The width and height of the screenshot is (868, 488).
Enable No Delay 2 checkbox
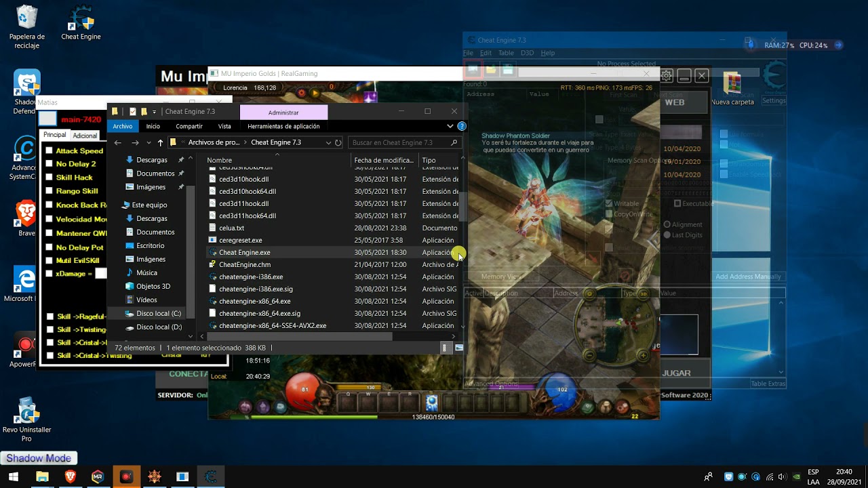pos(49,164)
